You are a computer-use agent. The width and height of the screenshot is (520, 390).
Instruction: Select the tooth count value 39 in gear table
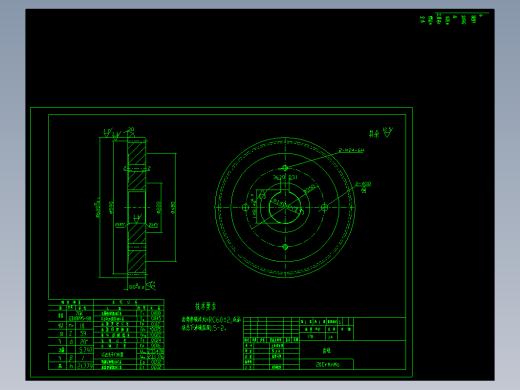pos(83,333)
